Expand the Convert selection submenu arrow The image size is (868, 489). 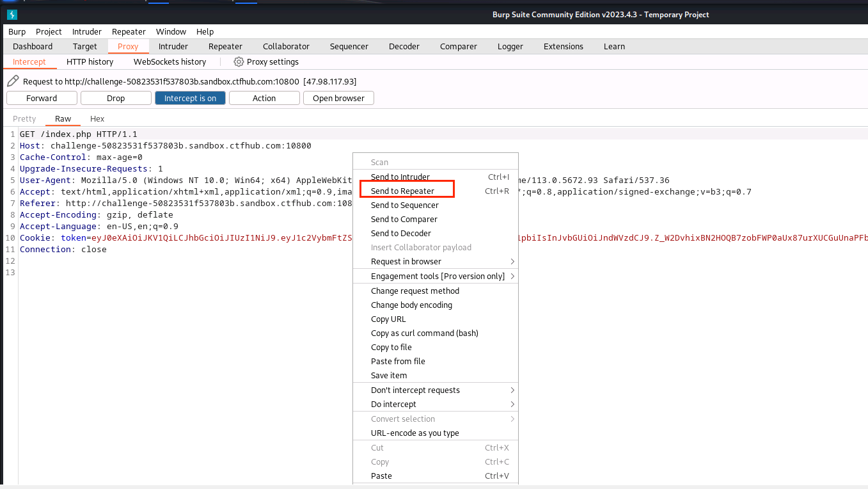coord(512,419)
